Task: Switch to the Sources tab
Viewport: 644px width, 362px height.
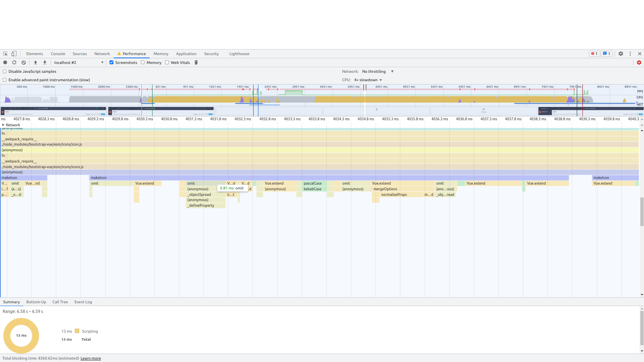Action: pos(80,54)
